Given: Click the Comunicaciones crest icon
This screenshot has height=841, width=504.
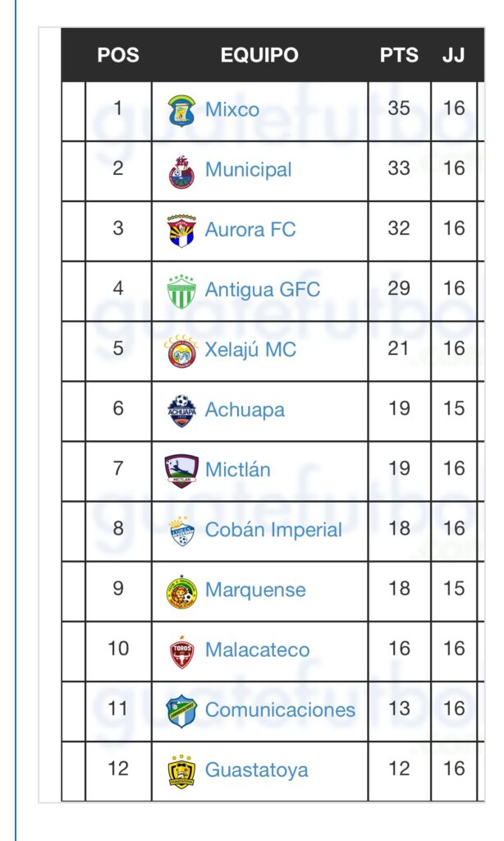Looking at the screenshot, I should (x=181, y=710).
